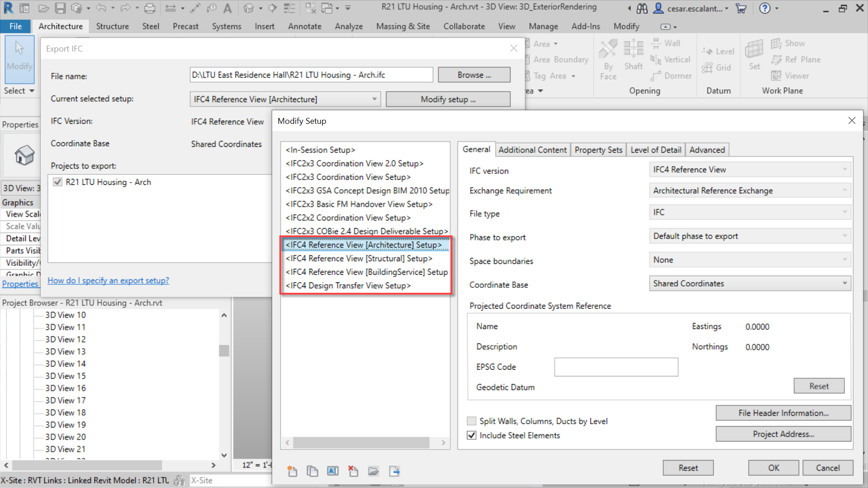The height and width of the screenshot is (488, 868).
Task: Click the Help question mark icon
Action: pos(764,8)
